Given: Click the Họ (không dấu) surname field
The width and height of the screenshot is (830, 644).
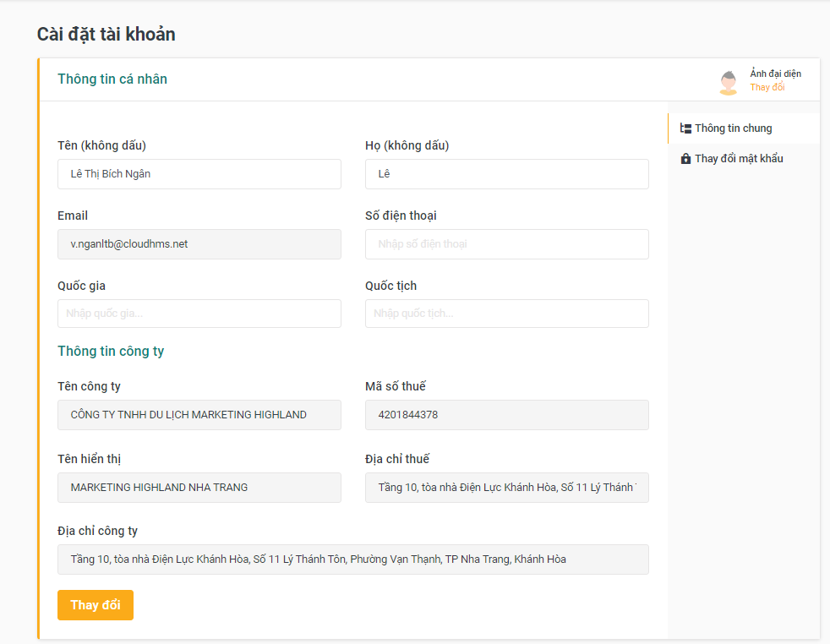Looking at the screenshot, I should point(507,174).
